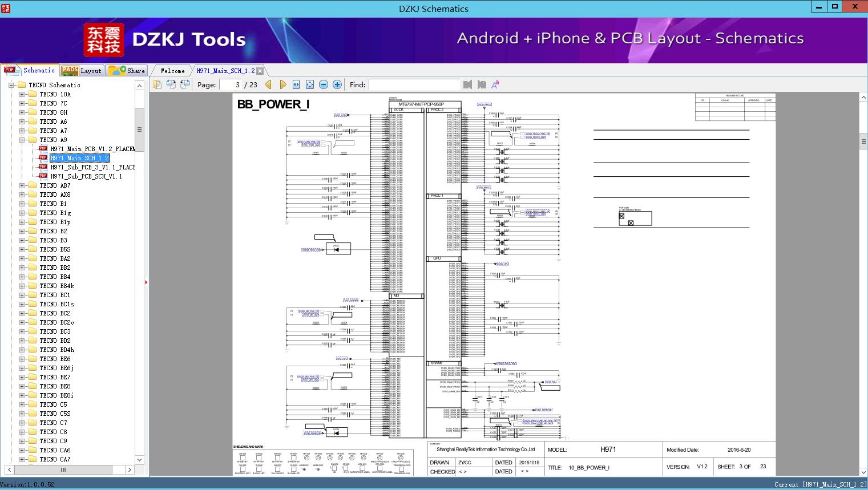Click the TECNO CA7 folder icon

pos(33,459)
